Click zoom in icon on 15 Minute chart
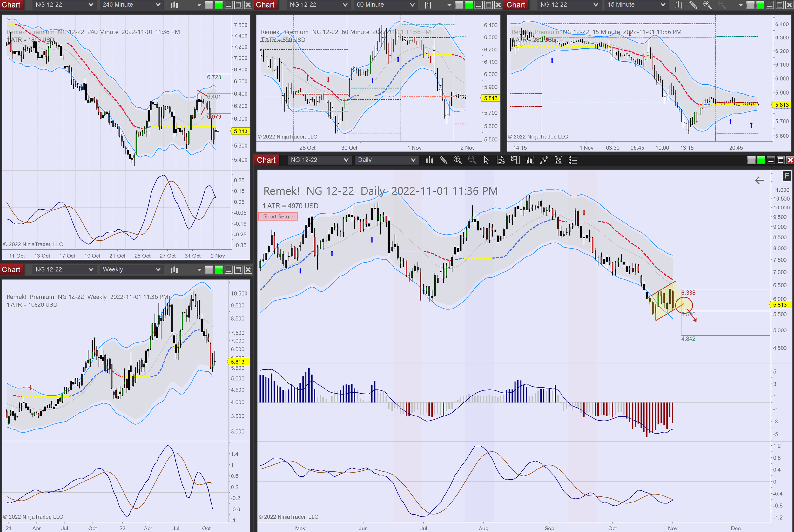This screenshot has width=794, height=532. click(707, 5)
